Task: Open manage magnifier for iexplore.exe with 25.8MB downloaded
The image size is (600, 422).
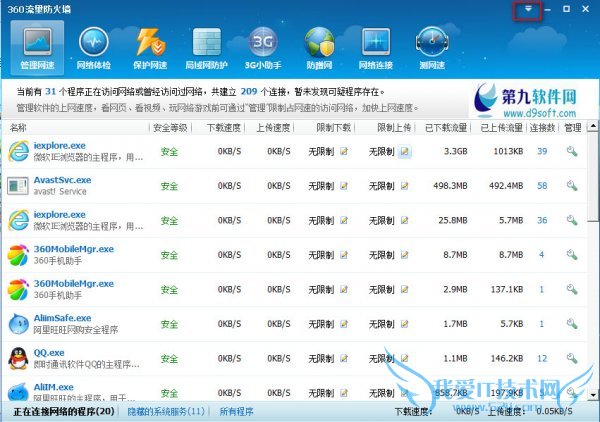Action: point(572,220)
